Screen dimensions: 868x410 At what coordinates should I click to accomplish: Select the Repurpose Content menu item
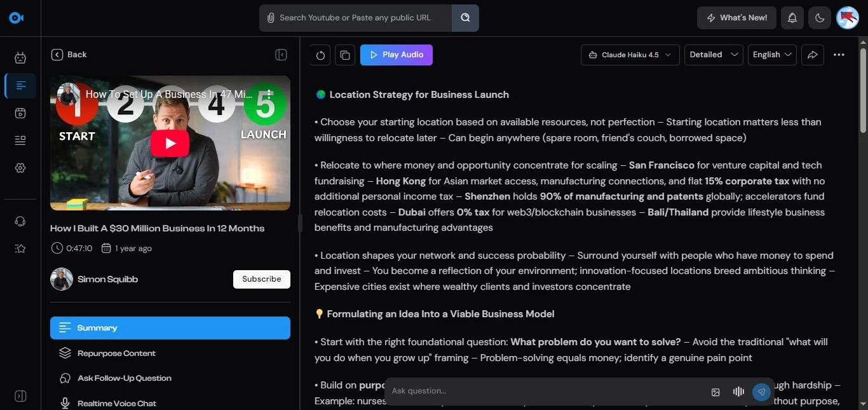[x=116, y=353]
